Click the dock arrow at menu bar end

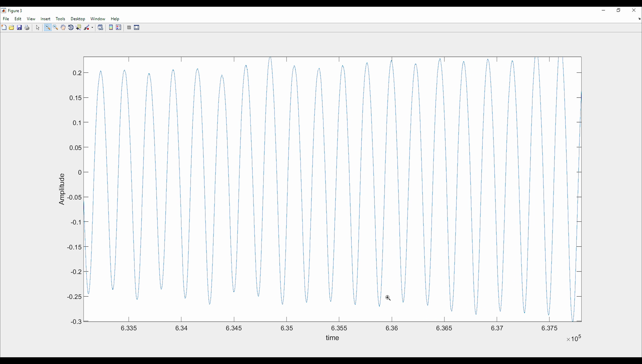pyautogui.click(x=639, y=19)
